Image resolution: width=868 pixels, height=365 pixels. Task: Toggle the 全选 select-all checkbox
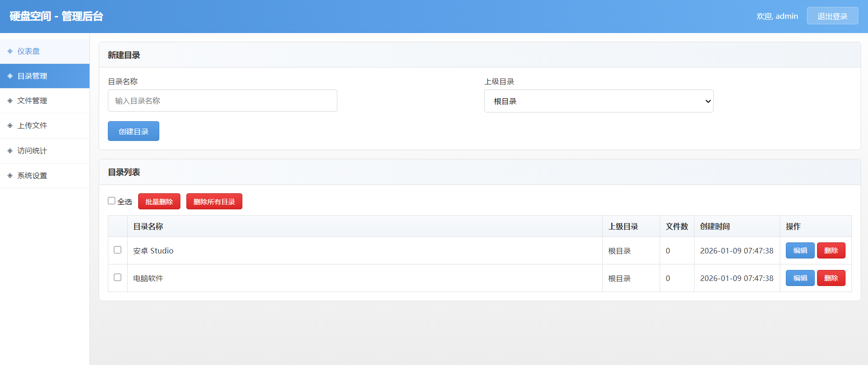112,201
